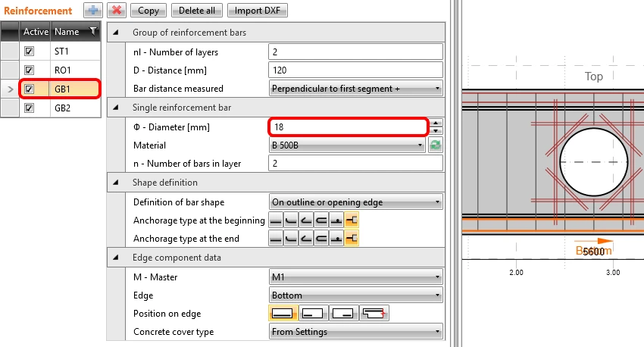Open the Bar distance measured dropdown

click(x=355, y=89)
